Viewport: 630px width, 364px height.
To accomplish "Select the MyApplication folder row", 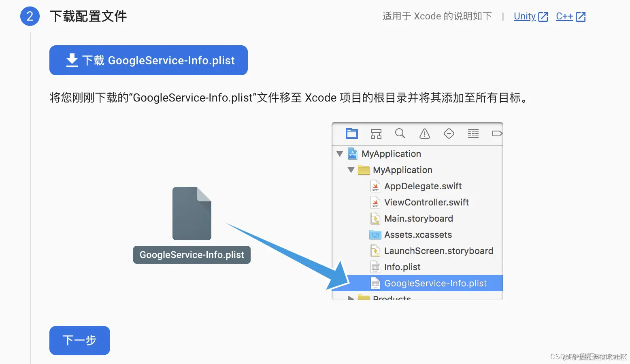I will tap(417, 170).
